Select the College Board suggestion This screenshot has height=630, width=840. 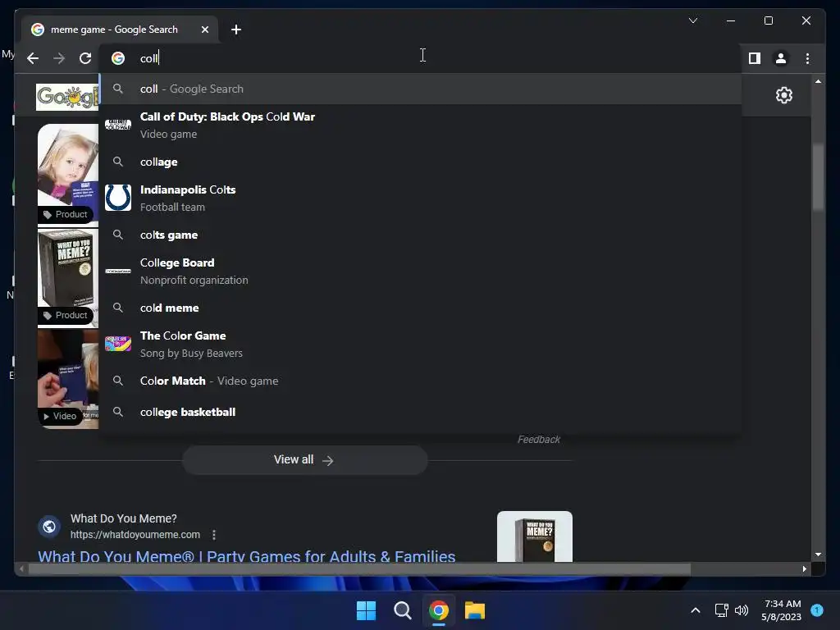coord(421,271)
